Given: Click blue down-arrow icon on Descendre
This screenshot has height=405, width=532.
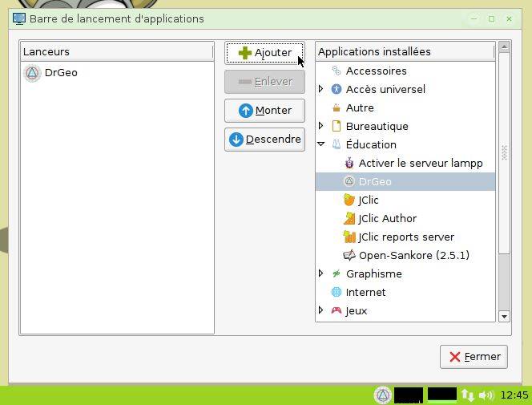Looking at the screenshot, I should pos(236,140).
